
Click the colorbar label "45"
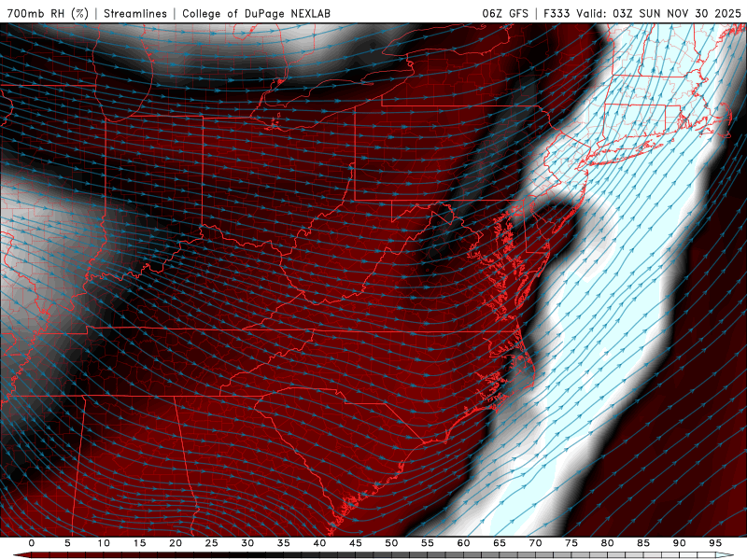click(x=356, y=543)
